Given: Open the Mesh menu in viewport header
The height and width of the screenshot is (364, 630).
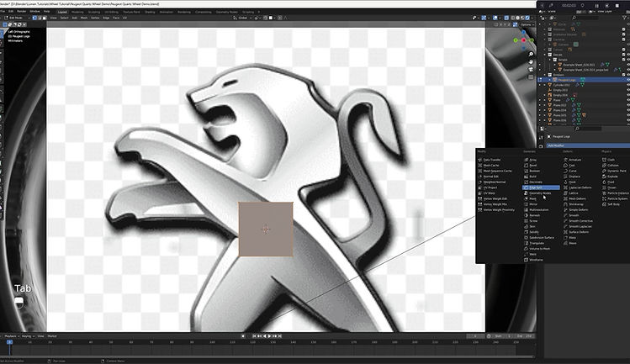Looking at the screenshot, I should click(x=84, y=18).
